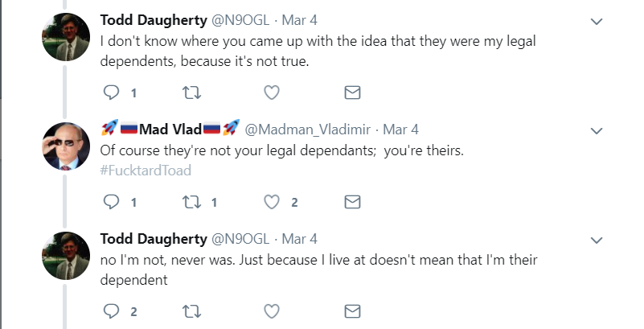Like Todd's first tweet about legal dependents
The image size is (644, 329).
(272, 93)
